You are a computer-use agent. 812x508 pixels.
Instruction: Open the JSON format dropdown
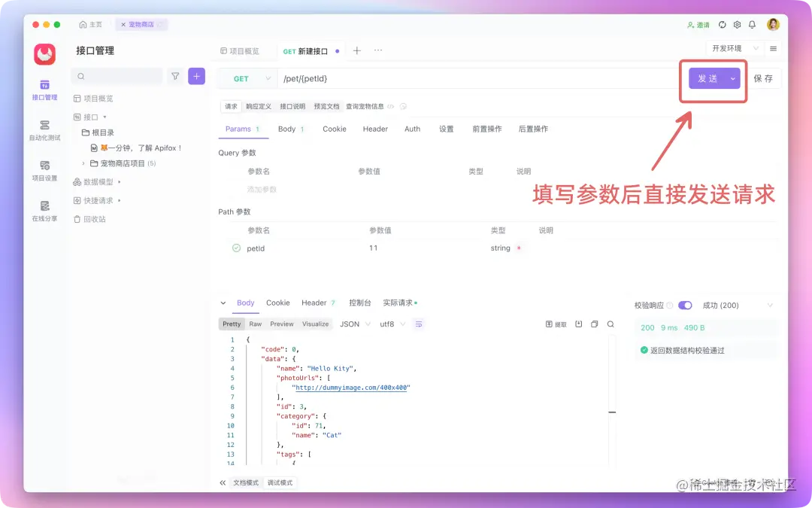[354, 324]
